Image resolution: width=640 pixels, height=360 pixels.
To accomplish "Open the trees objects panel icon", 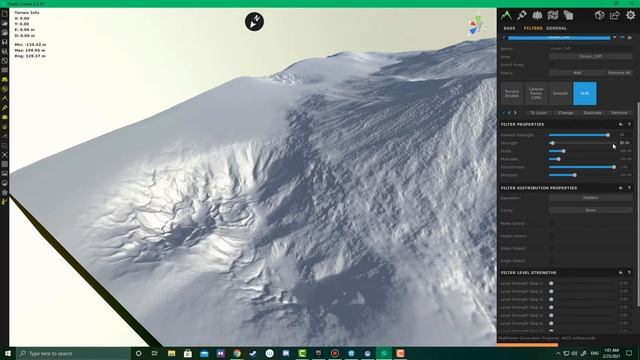I will pyautogui.click(x=537, y=16).
